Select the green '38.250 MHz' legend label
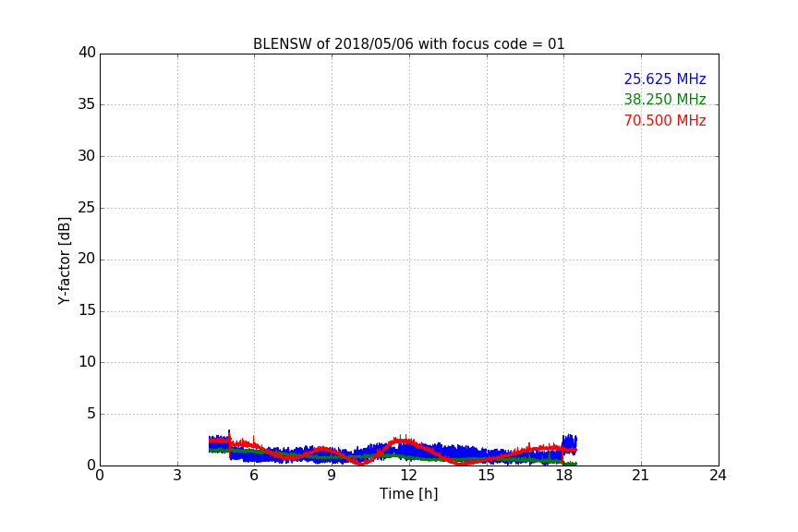 pyautogui.click(x=665, y=99)
